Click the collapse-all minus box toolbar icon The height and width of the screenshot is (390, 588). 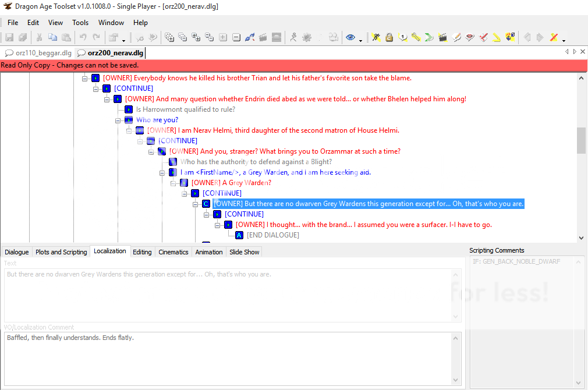point(236,37)
